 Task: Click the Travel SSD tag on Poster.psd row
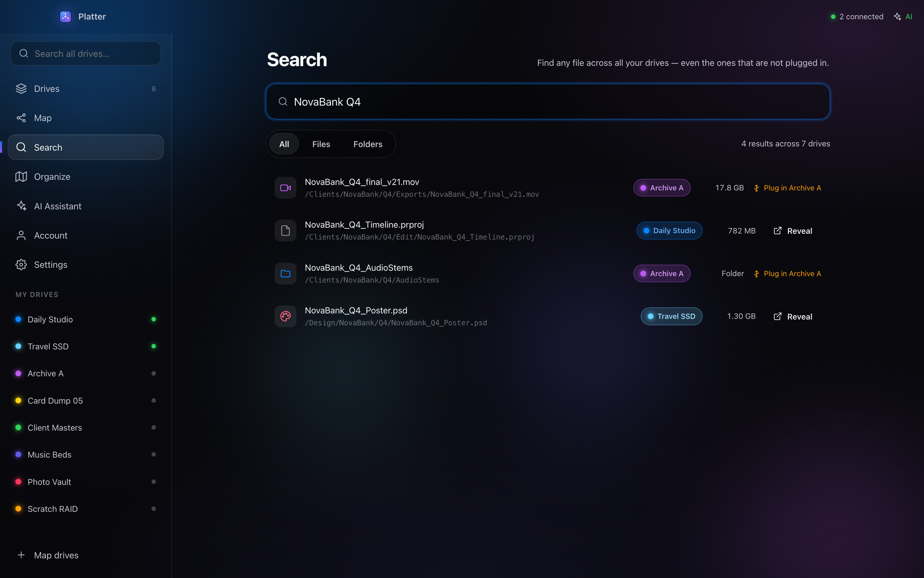point(671,316)
